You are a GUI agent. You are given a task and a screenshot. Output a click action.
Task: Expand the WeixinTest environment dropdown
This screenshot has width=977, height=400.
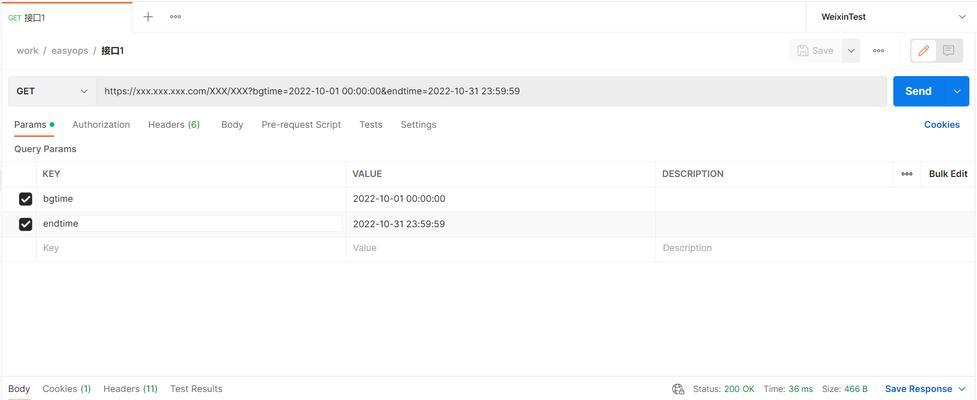click(x=891, y=17)
